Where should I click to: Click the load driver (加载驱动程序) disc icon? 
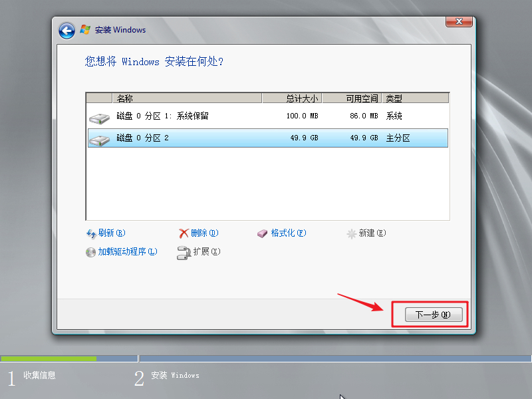(91, 252)
